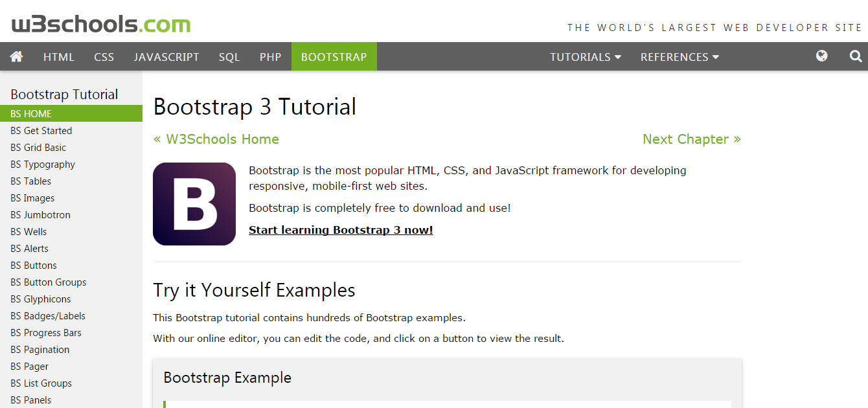Open the CSS section from the top bar

pos(104,56)
